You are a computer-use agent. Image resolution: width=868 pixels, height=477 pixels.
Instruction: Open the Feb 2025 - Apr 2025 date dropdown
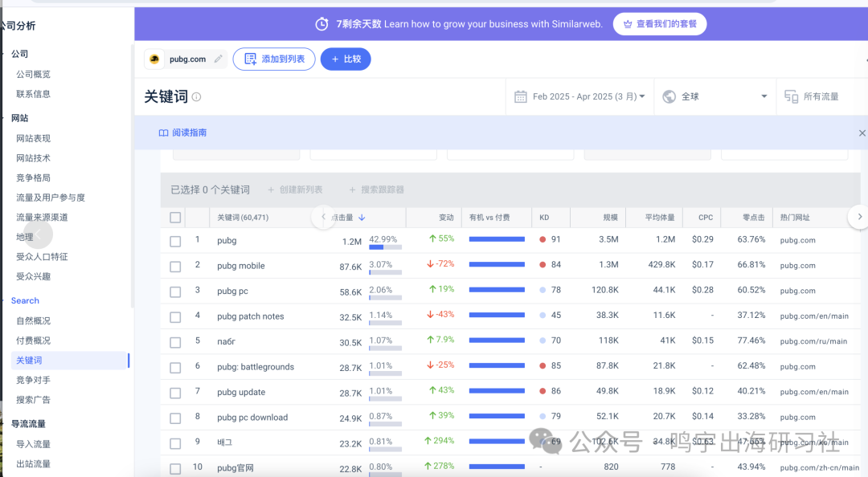pyautogui.click(x=579, y=96)
